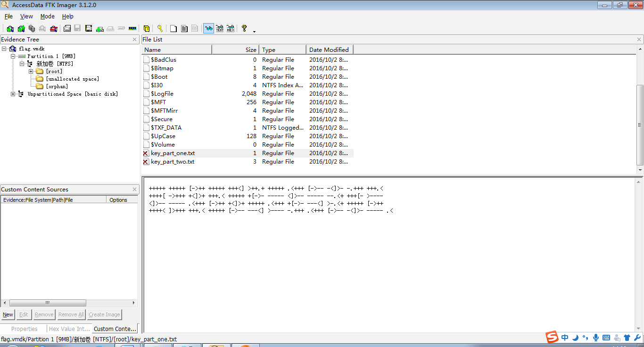Click the Export Files blank page icon
Viewport: 644px width, 347px height.
click(173, 28)
